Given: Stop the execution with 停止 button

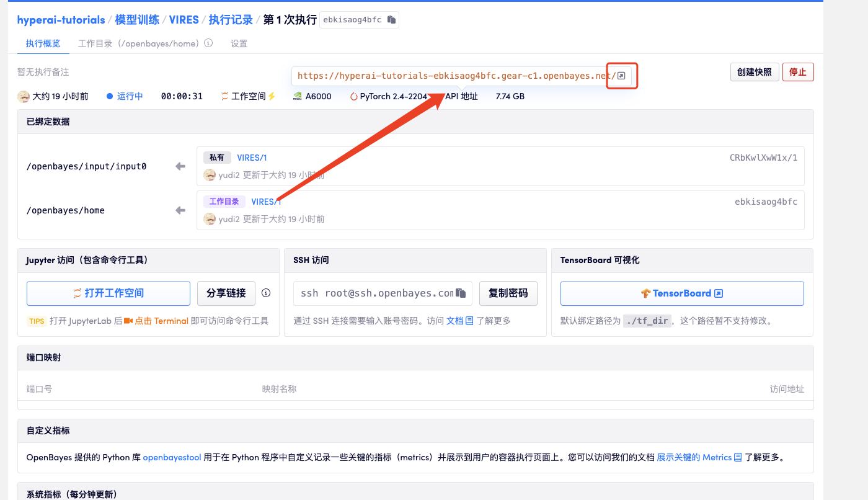Looking at the screenshot, I should click(797, 72).
